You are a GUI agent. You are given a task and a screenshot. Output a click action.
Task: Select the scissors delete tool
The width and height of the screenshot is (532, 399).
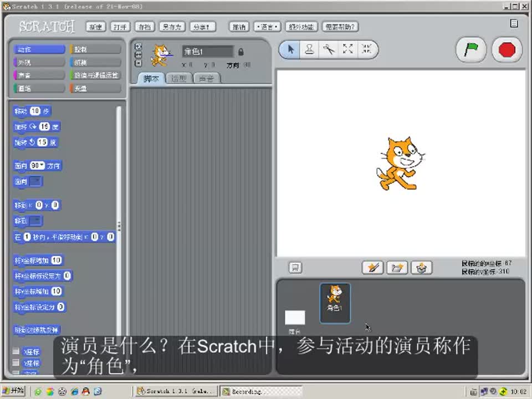tap(329, 49)
